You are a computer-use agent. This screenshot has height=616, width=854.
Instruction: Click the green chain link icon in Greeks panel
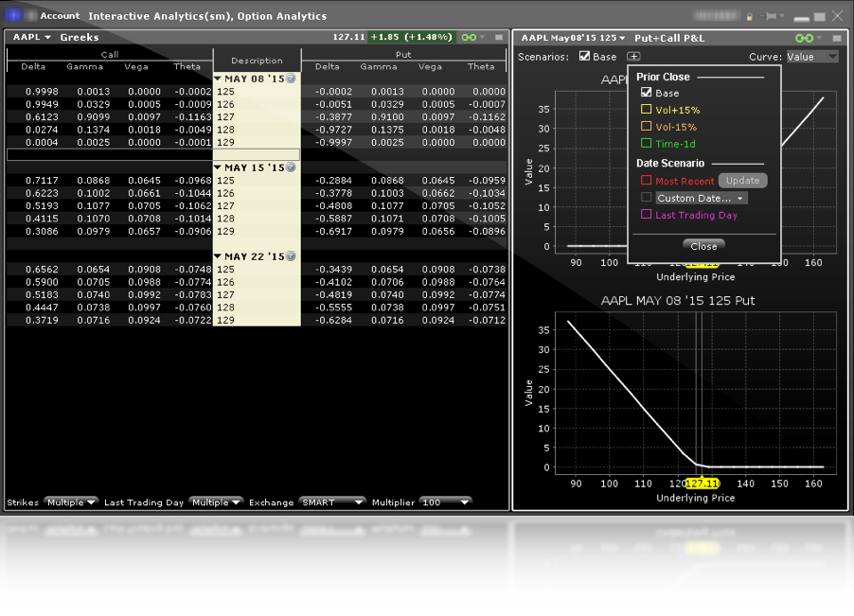467,37
